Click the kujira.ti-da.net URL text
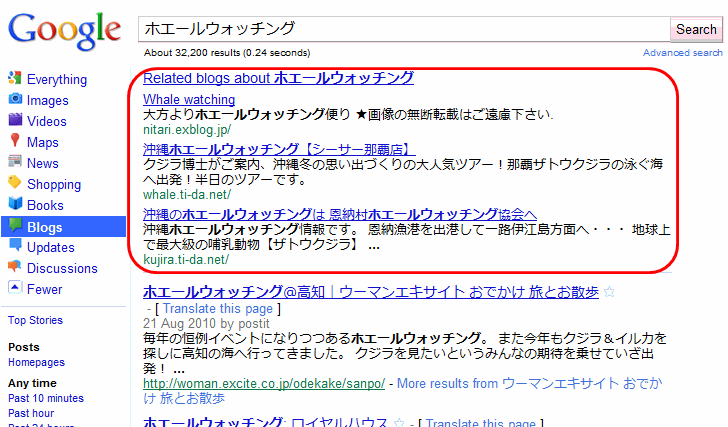The width and height of the screenshot is (728, 427). [186, 259]
